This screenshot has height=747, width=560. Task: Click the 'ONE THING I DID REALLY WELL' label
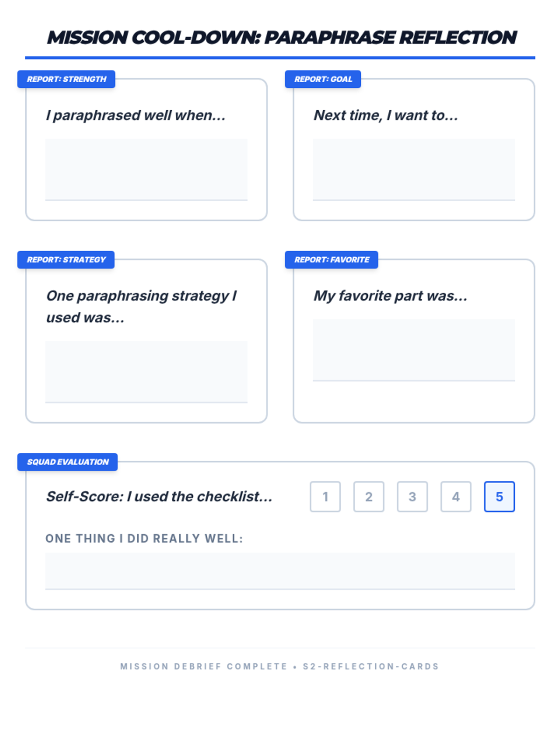point(144,538)
